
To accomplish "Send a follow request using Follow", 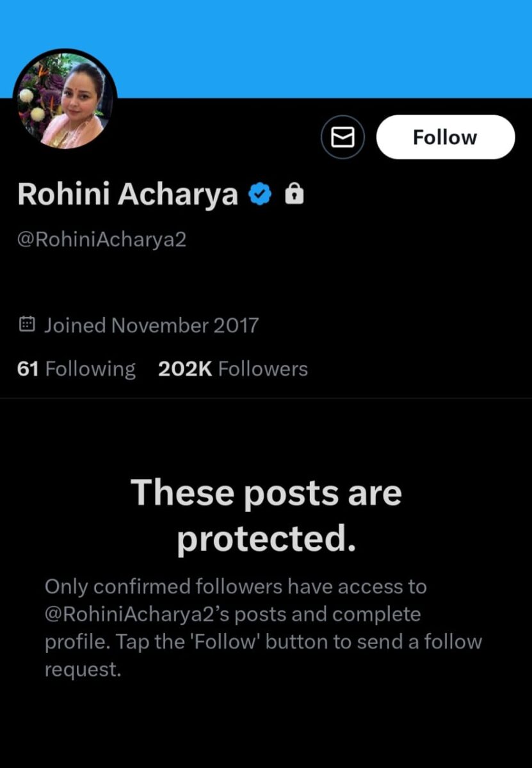I will (x=446, y=136).
